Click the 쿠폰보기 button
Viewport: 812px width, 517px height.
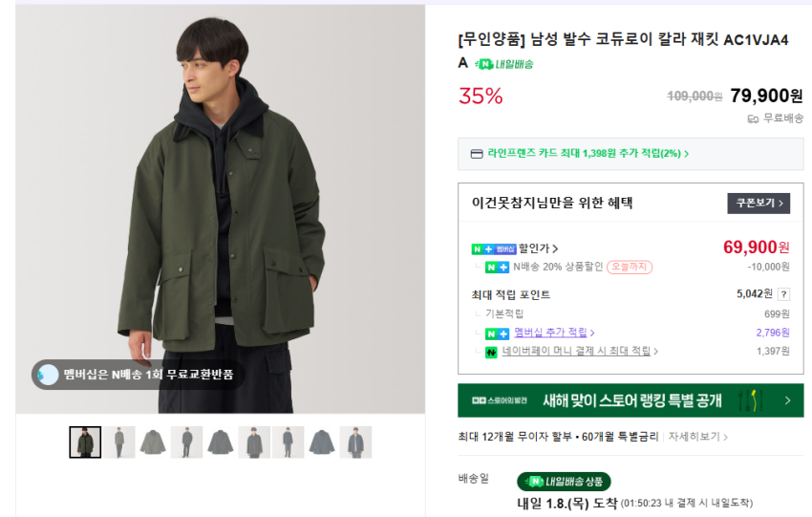tap(759, 204)
